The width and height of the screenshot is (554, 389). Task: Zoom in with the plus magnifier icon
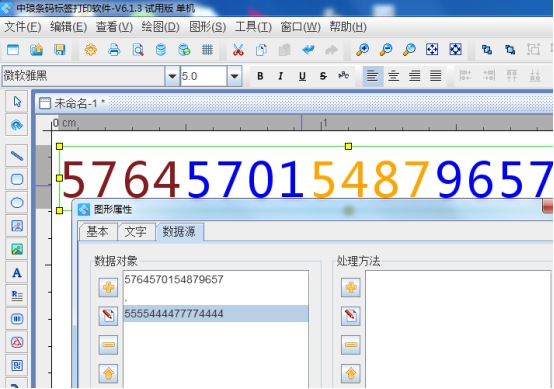coord(363,49)
